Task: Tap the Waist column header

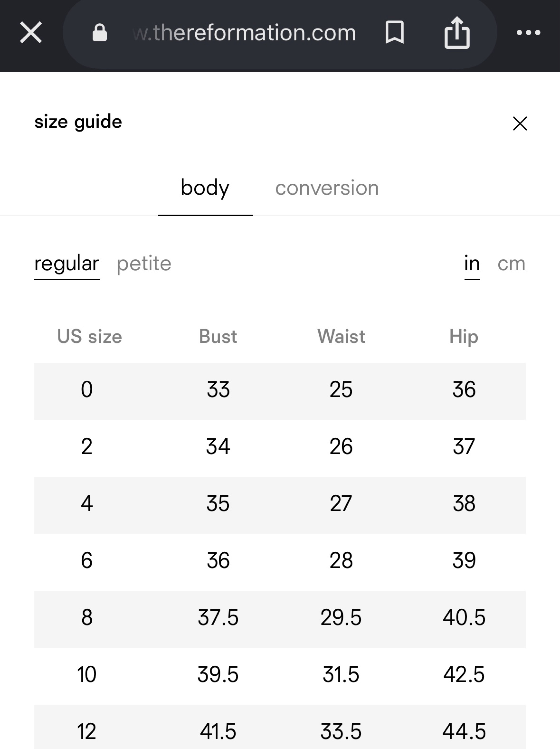Action: [x=341, y=337]
